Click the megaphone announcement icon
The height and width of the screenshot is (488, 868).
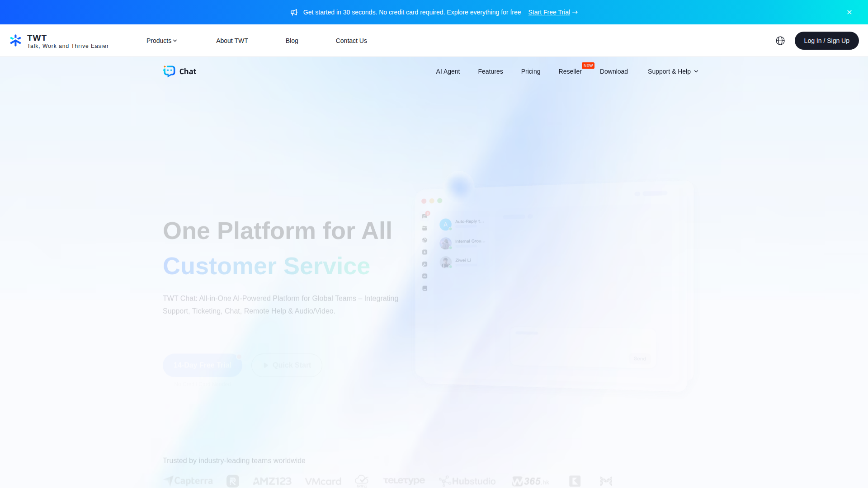(x=294, y=12)
